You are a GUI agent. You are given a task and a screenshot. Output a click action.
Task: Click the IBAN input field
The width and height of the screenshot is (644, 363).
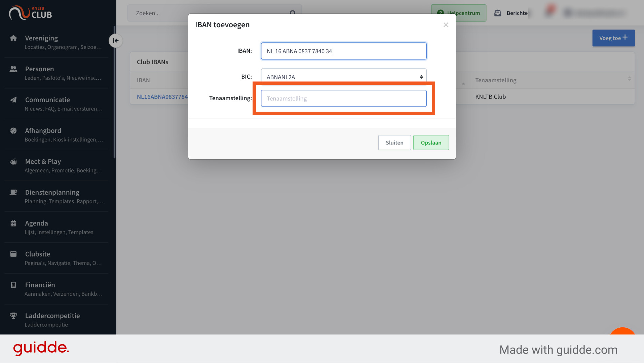(344, 51)
